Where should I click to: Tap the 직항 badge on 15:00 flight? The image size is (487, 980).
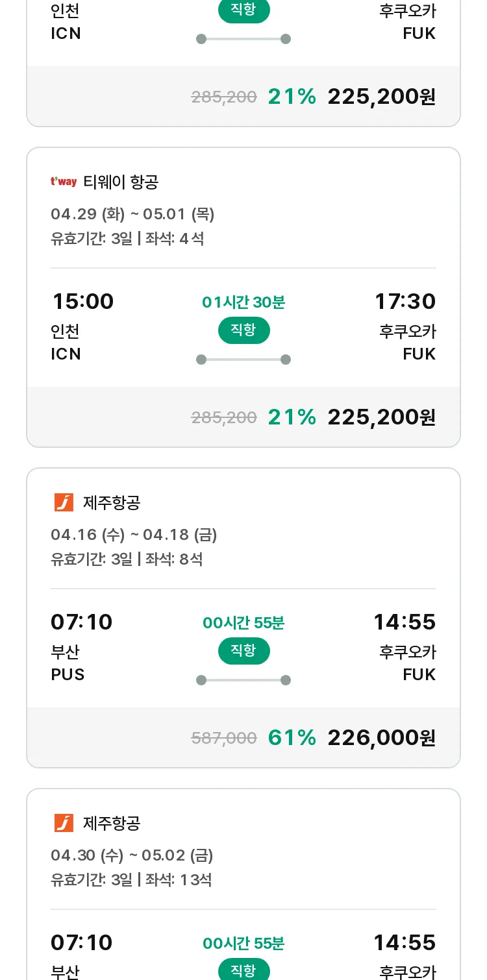(x=243, y=330)
